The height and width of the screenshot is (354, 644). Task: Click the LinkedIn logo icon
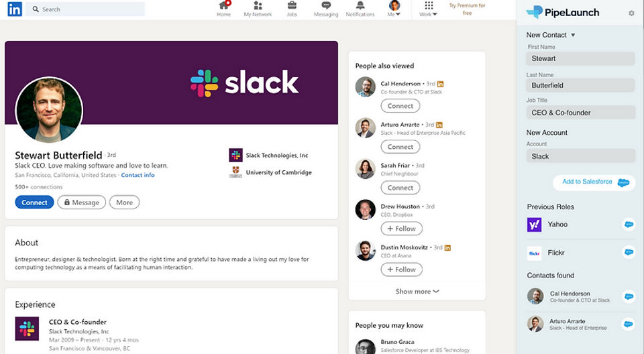click(x=14, y=9)
